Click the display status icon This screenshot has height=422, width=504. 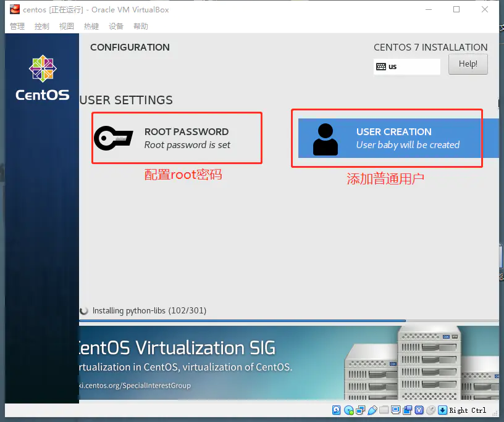(x=396, y=410)
